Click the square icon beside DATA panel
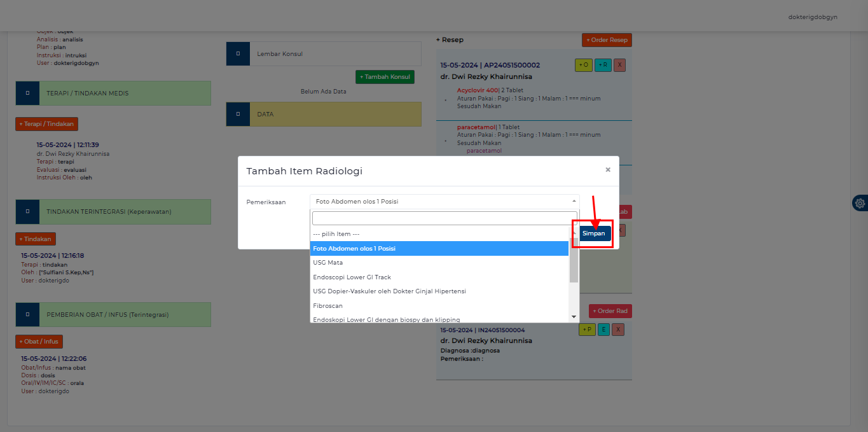 pos(238,114)
